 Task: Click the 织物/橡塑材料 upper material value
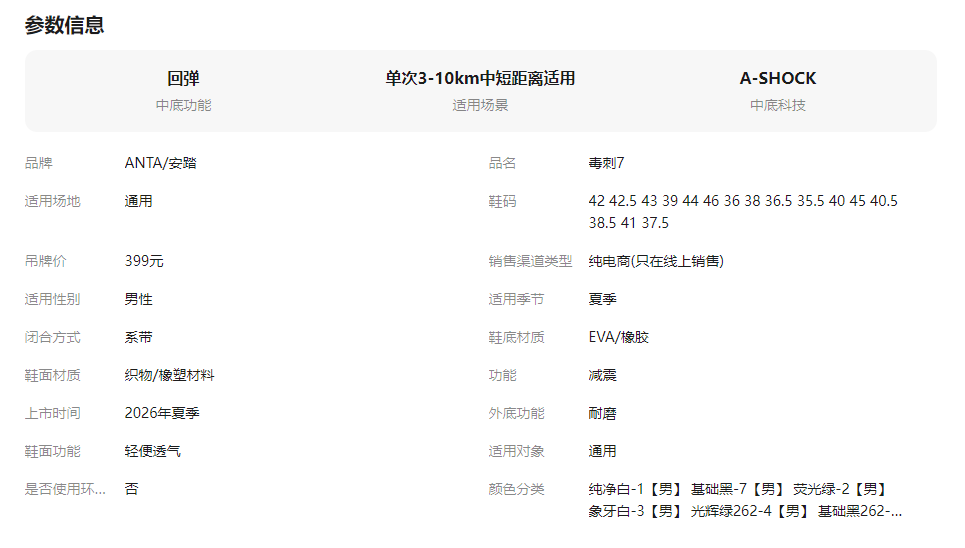click(169, 375)
